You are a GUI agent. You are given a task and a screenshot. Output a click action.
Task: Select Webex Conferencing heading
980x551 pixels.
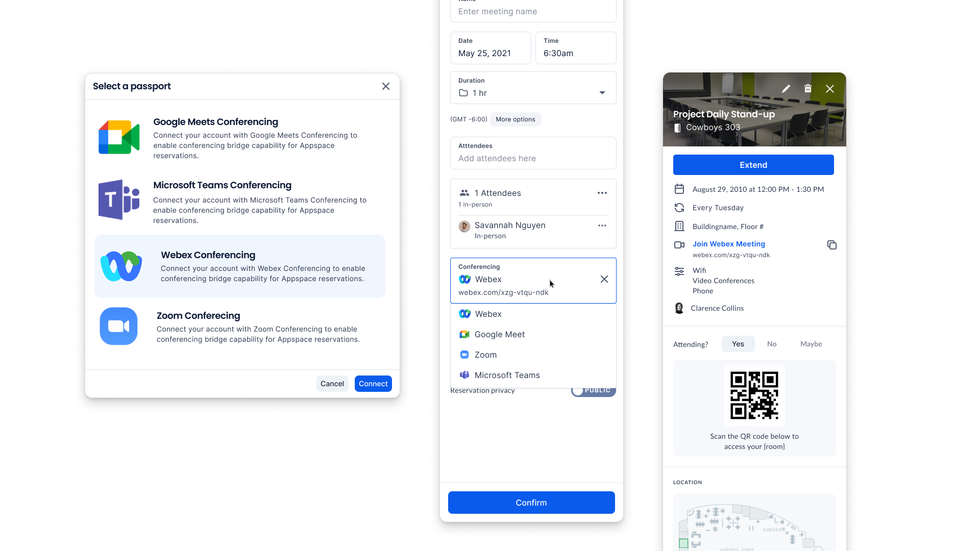pyautogui.click(x=208, y=255)
